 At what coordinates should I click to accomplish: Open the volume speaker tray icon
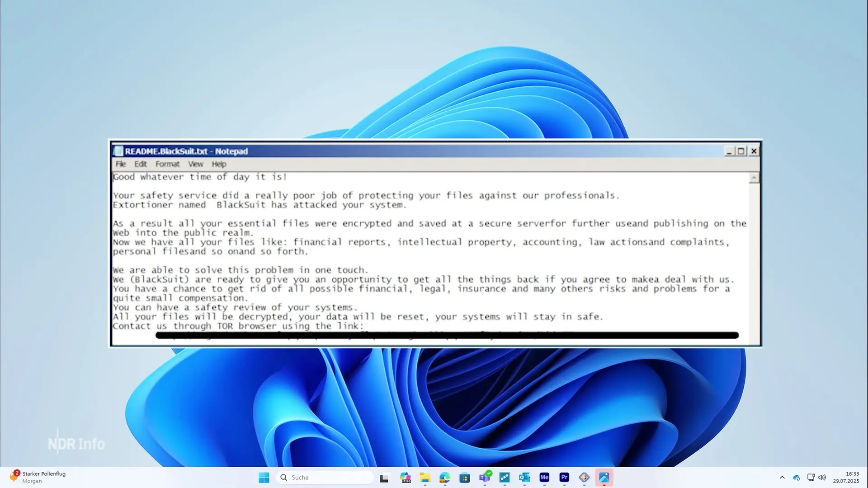pos(822,478)
